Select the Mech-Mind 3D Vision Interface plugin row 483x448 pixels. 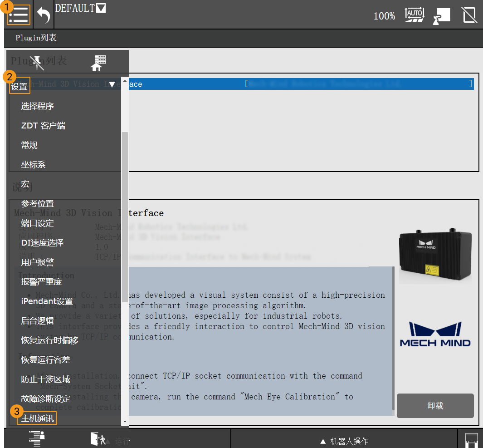point(299,84)
